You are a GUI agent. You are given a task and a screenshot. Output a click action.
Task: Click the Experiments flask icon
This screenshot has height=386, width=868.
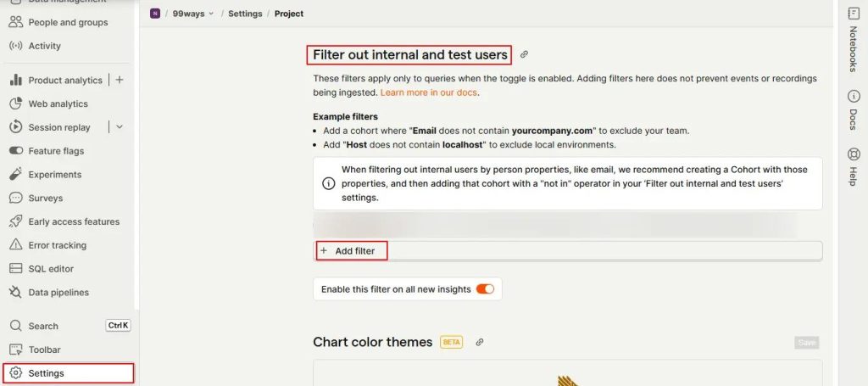(x=16, y=175)
